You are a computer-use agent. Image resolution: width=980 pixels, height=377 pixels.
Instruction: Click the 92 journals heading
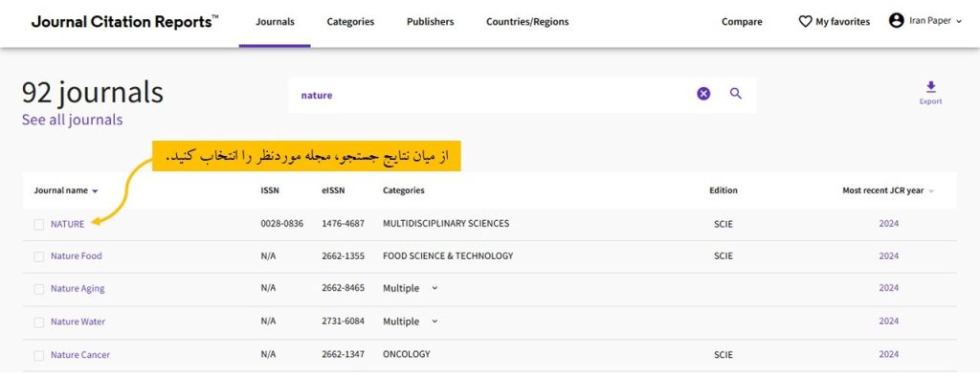(93, 93)
